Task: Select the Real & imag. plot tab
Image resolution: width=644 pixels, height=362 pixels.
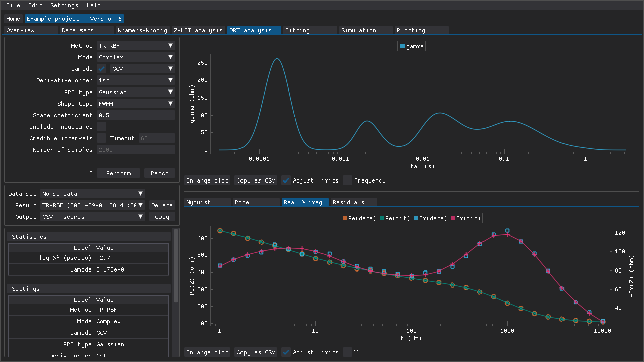Action: [305, 202]
